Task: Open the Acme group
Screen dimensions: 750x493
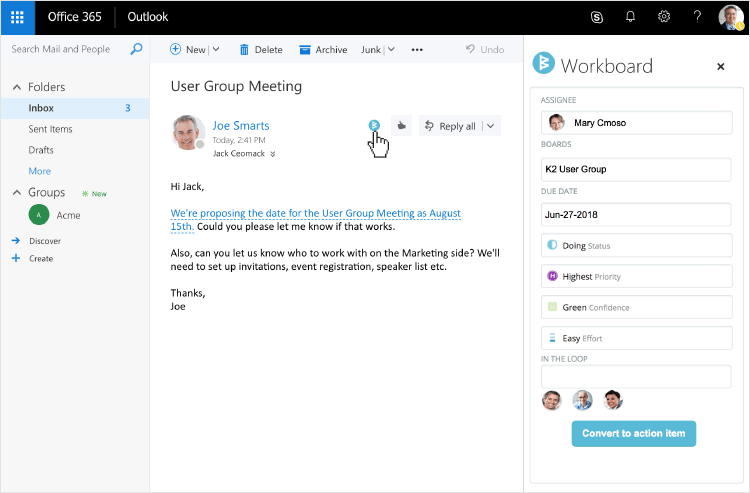Action: (68, 215)
